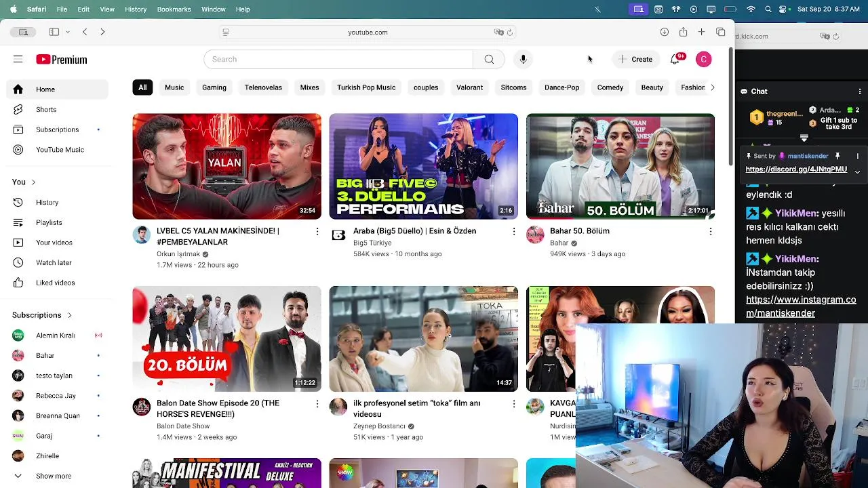868x488 pixels.
Task: Select the All filter chip
Action: (x=142, y=87)
